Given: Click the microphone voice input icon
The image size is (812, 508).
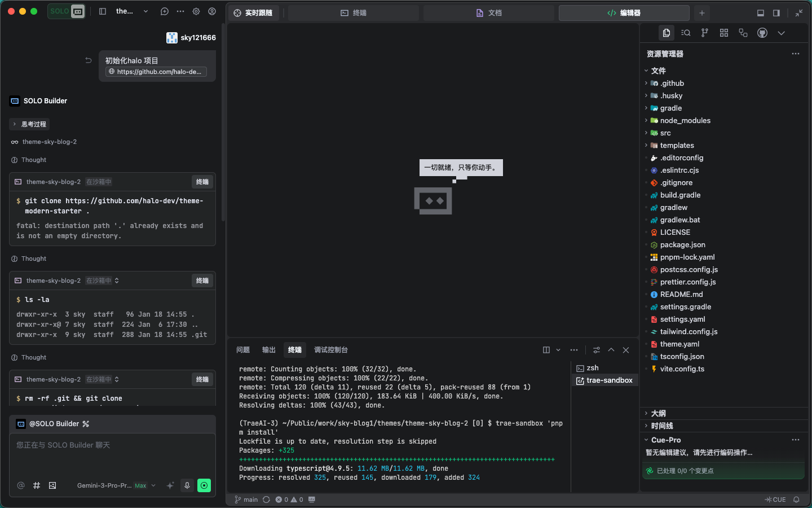Looking at the screenshot, I should click(187, 485).
